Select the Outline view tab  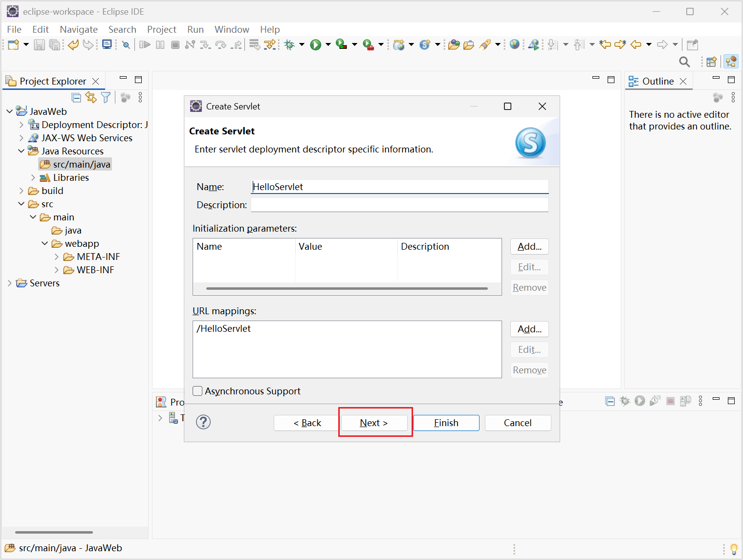click(657, 81)
